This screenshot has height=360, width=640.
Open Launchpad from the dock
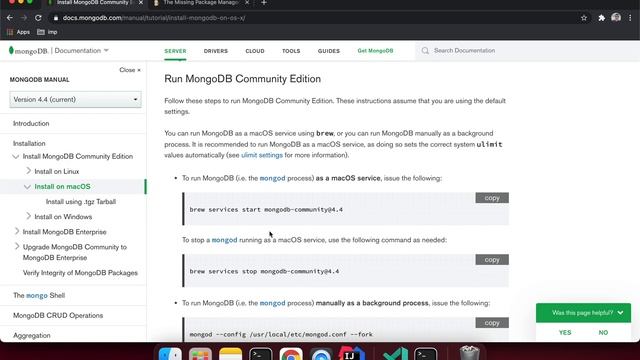pyautogui.click(x=200, y=353)
